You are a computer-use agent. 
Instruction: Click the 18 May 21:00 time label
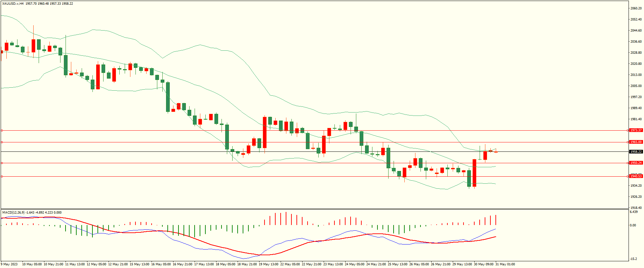point(247,264)
